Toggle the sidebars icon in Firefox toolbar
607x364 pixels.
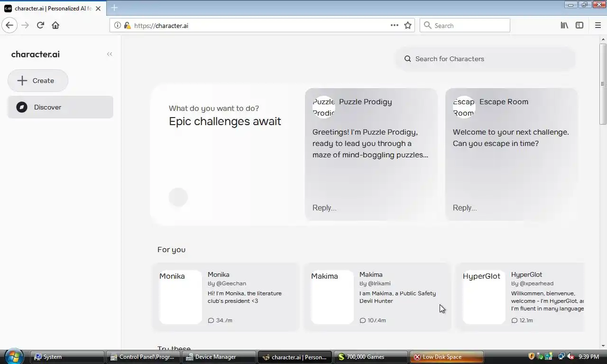pyautogui.click(x=579, y=25)
